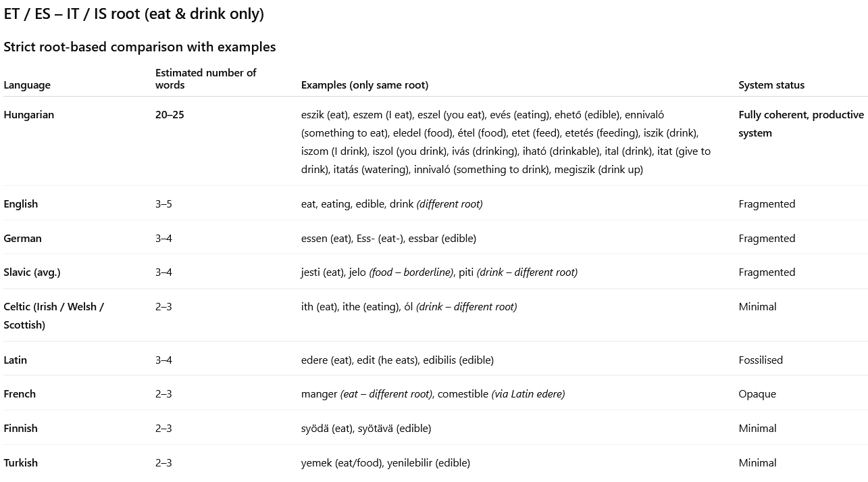This screenshot has width=868, height=482.
Task: Select the 'English' row label
Action: point(21,204)
